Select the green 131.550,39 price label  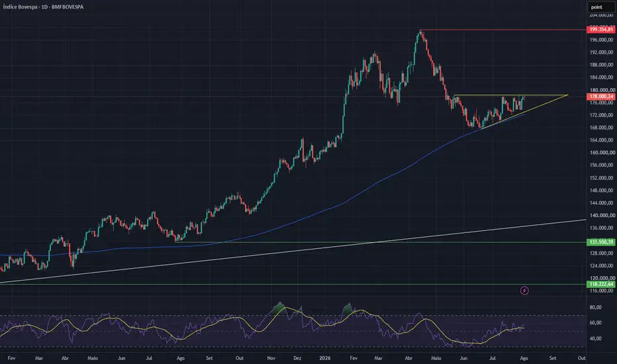pyautogui.click(x=601, y=242)
